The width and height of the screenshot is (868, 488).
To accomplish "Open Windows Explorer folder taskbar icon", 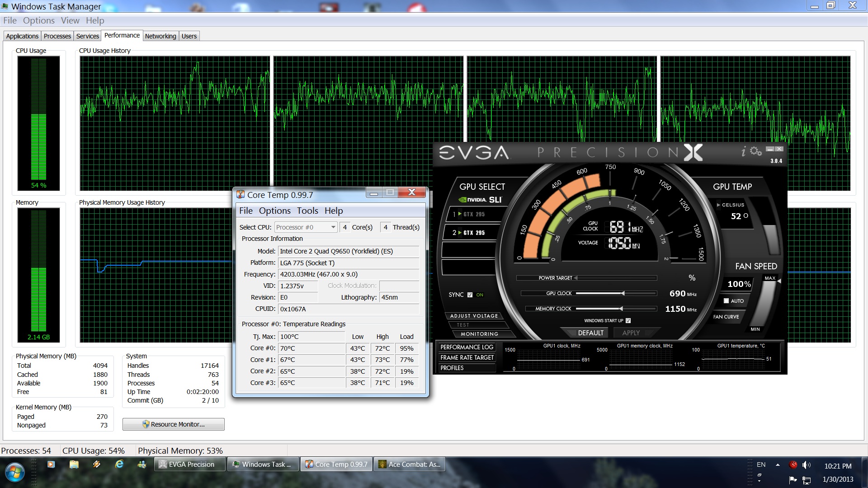I will (74, 464).
